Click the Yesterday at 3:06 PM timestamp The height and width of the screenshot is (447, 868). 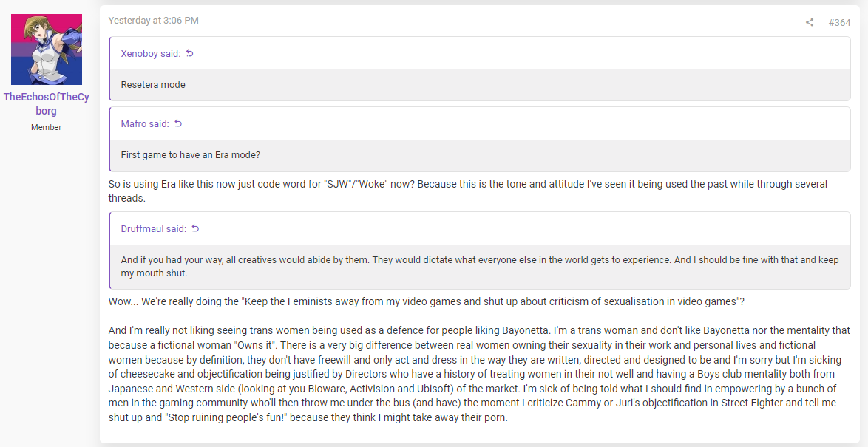[x=153, y=21]
